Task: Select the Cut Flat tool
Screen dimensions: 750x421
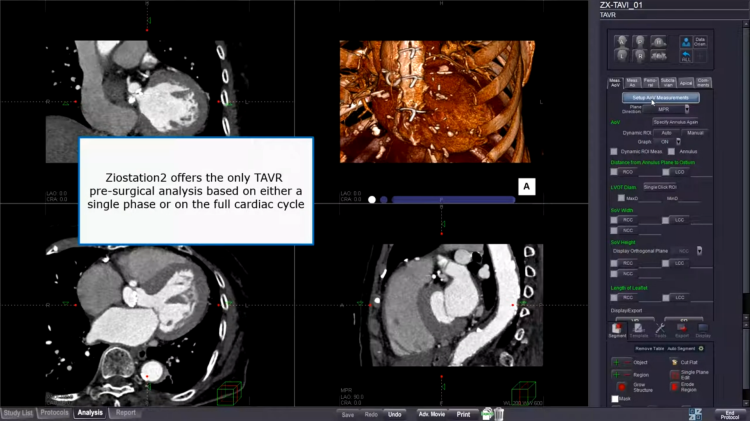Action: [x=674, y=362]
